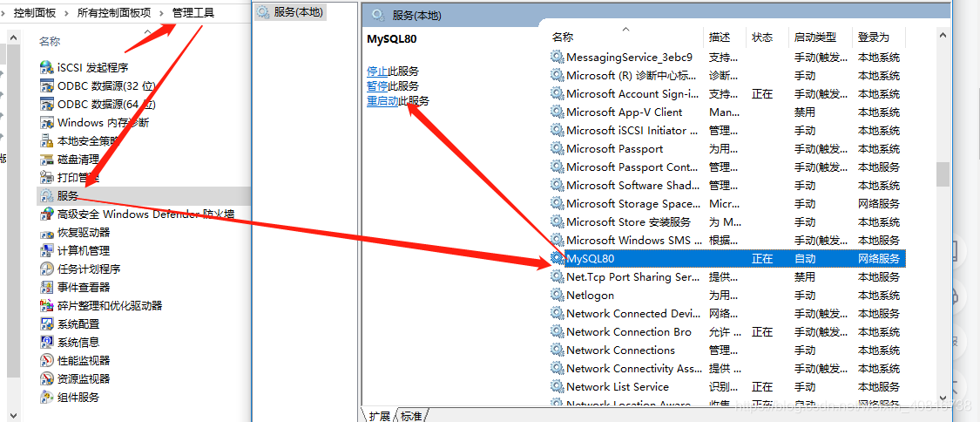Open the 高级安全 Windows Defender 防火墙 icon

(x=47, y=214)
